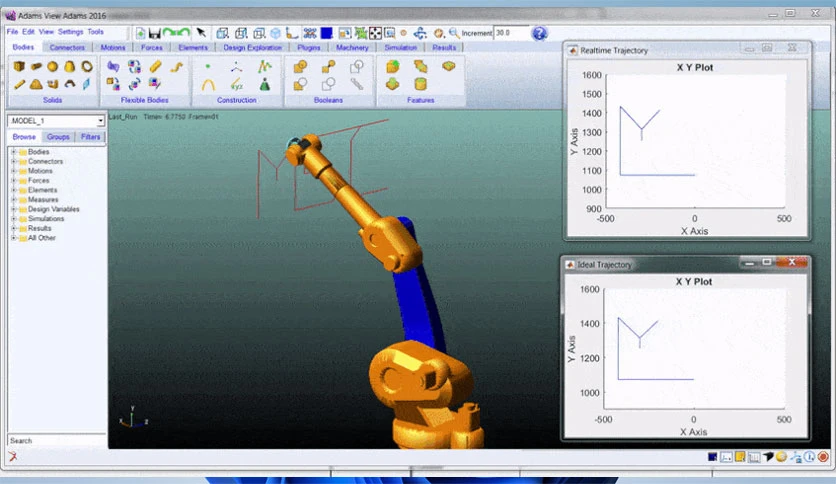The image size is (836, 484).
Task: Click the XYZ construction icon
Action: click(236, 84)
